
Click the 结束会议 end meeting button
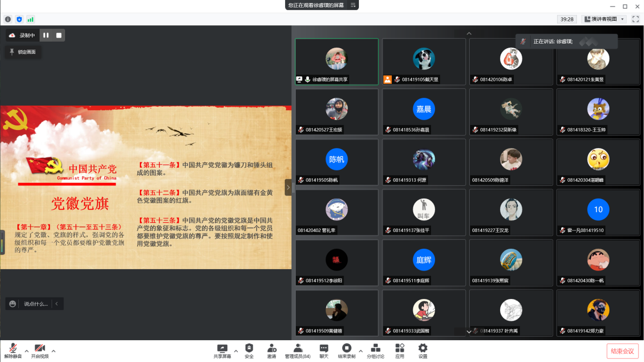point(623,351)
